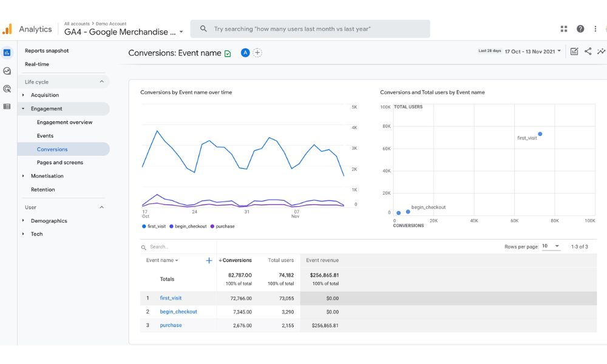Open Real-time report
Screen dimensions: 607x364
tap(37, 64)
